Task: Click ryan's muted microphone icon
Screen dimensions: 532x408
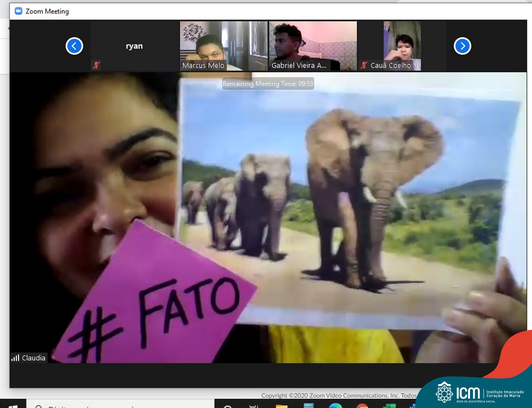Action: point(96,65)
